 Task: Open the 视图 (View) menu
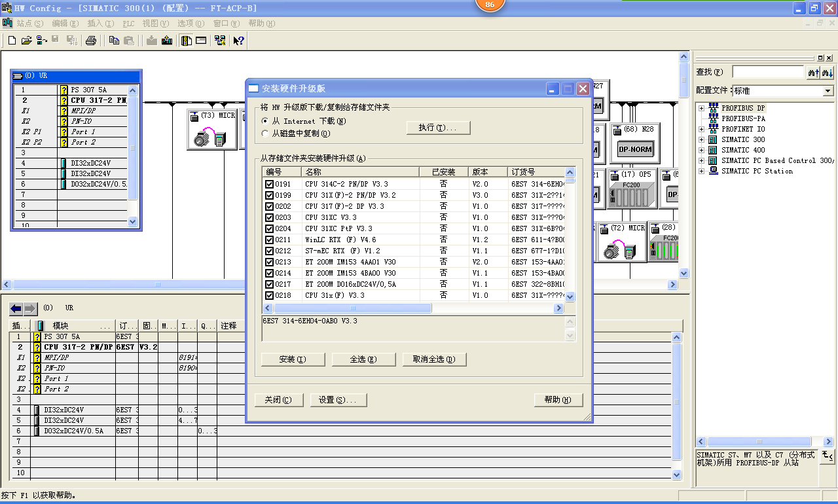[156, 24]
